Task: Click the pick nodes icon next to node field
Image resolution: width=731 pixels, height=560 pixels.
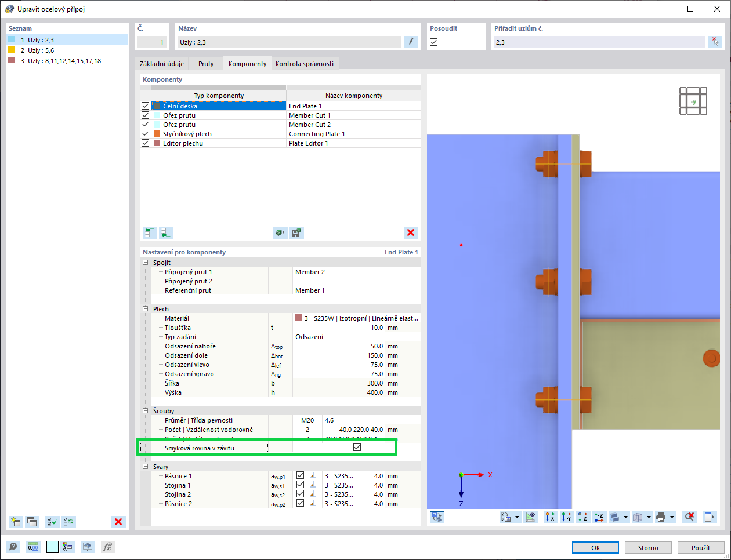Action: click(715, 42)
